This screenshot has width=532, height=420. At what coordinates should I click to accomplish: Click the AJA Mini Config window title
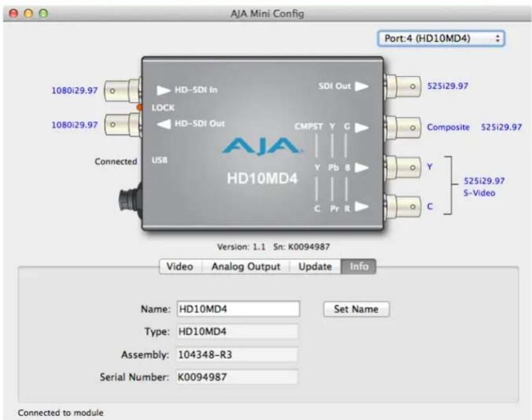267,14
